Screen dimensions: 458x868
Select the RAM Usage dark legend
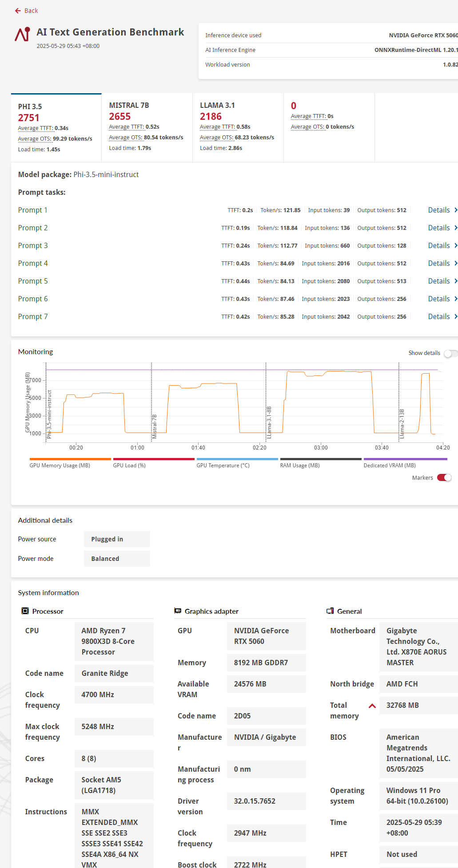(x=321, y=463)
